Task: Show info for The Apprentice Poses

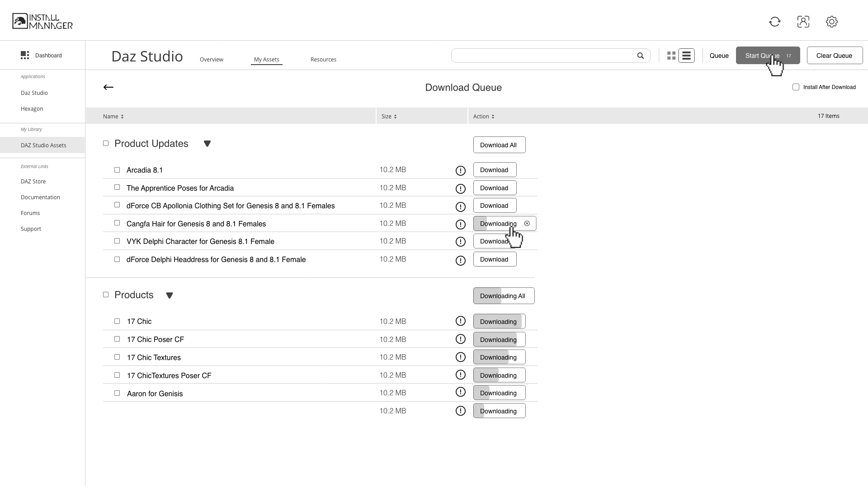Action: click(460, 189)
